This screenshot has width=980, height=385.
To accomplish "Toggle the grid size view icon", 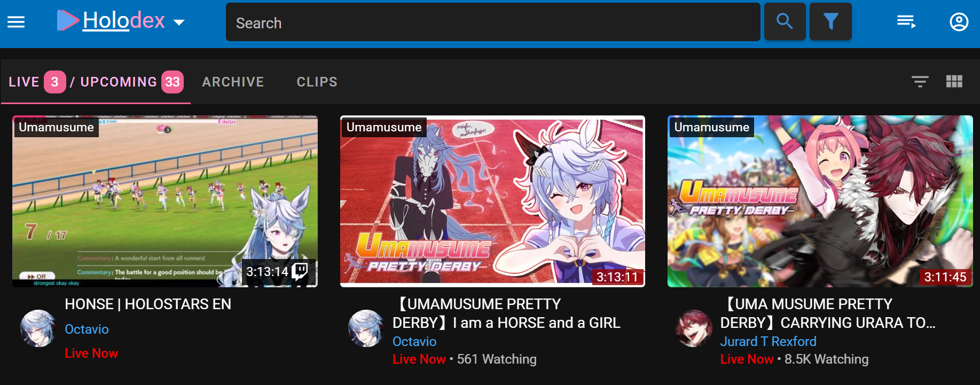I will click(x=954, y=82).
